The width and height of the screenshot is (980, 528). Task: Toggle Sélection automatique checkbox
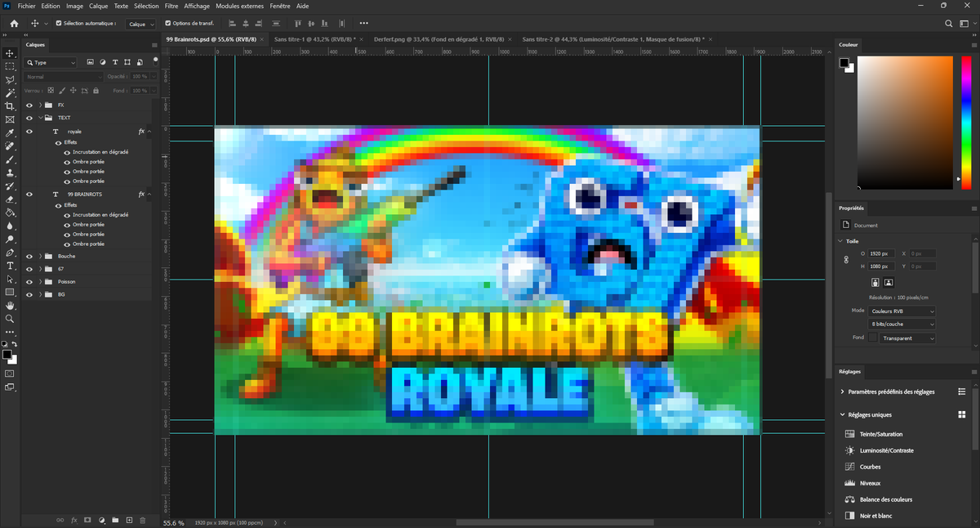(x=58, y=24)
